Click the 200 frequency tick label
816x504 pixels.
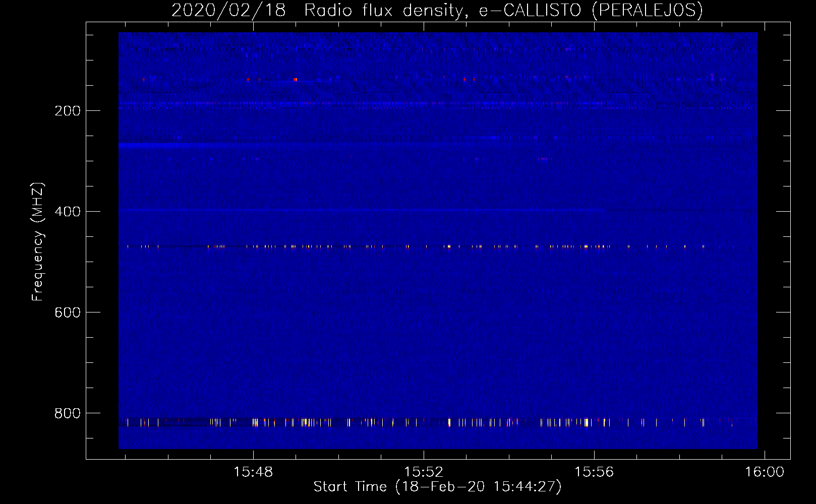[68, 111]
